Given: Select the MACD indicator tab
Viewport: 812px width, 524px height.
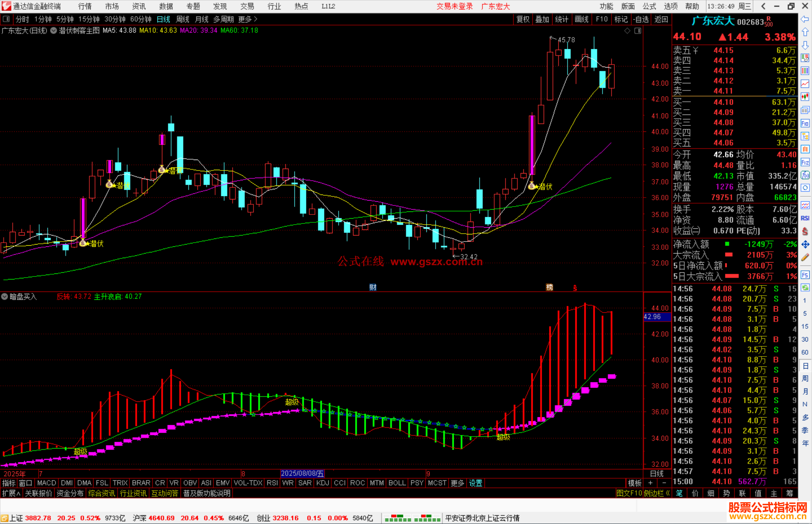Looking at the screenshot, I should (x=47, y=483).
